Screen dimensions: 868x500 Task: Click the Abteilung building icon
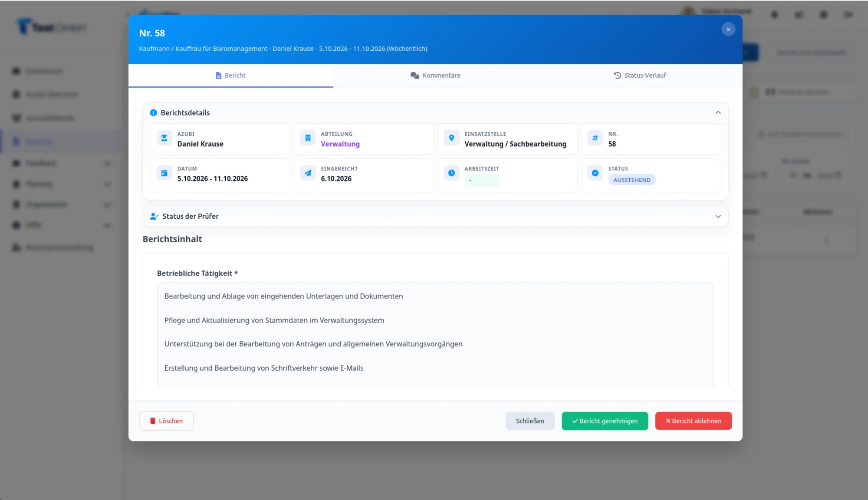point(308,138)
